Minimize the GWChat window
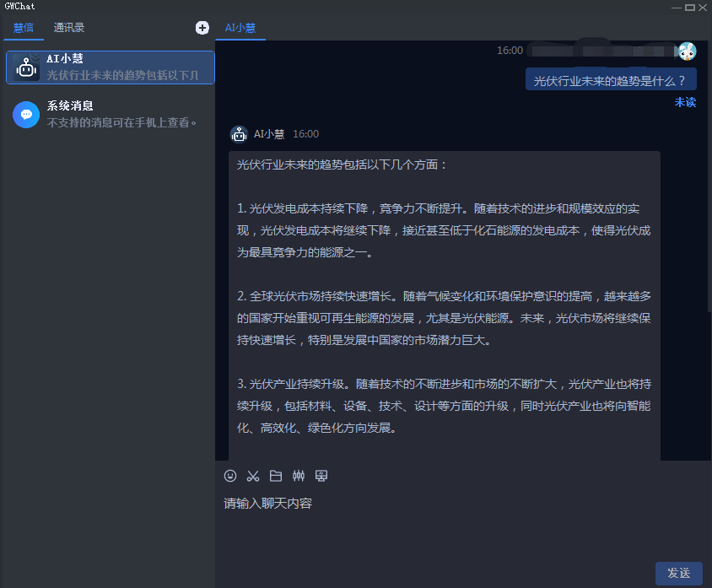 point(676,8)
